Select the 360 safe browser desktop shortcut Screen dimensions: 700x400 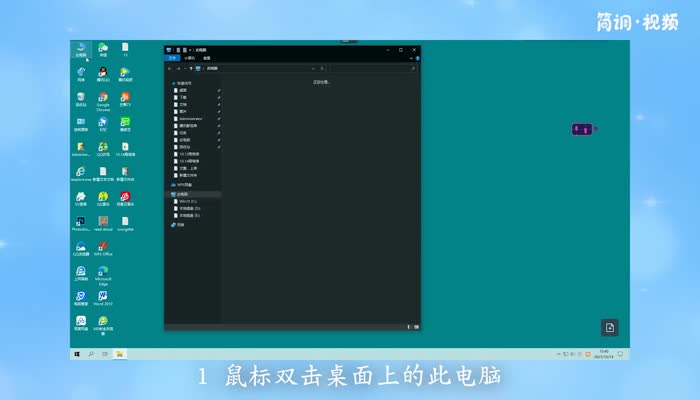click(103, 326)
